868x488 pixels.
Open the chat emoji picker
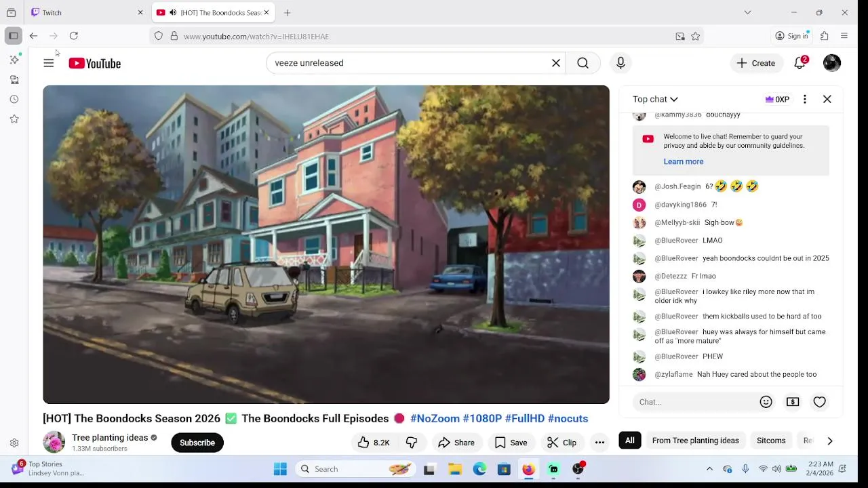pos(766,402)
